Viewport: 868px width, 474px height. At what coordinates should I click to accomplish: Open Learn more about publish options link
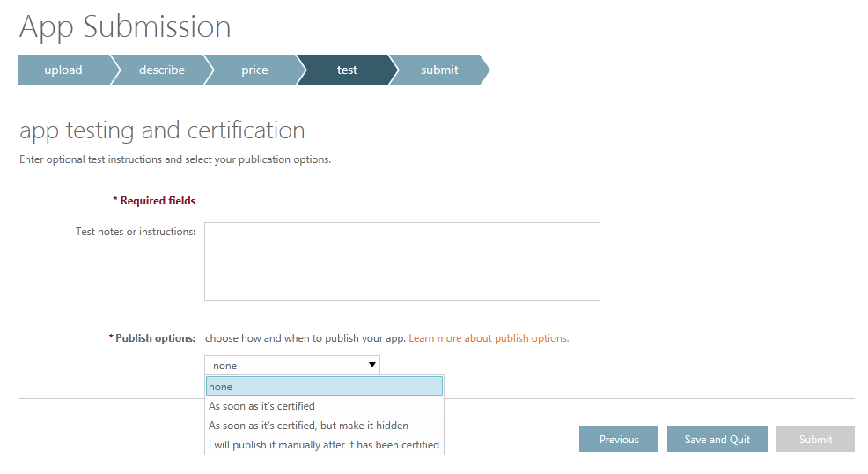click(489, 338)
